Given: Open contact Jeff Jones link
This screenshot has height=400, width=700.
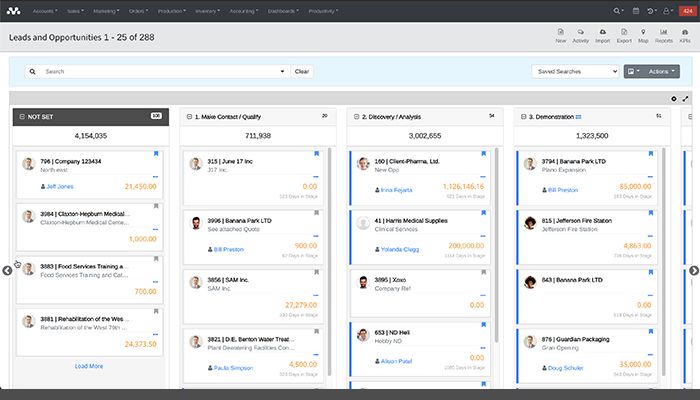Looking at the screenshot, I should coord(60,187).
